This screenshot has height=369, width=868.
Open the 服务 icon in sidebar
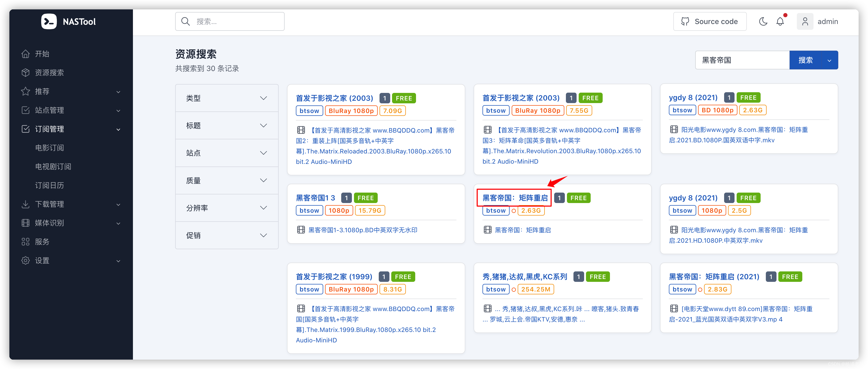point(26,241)
